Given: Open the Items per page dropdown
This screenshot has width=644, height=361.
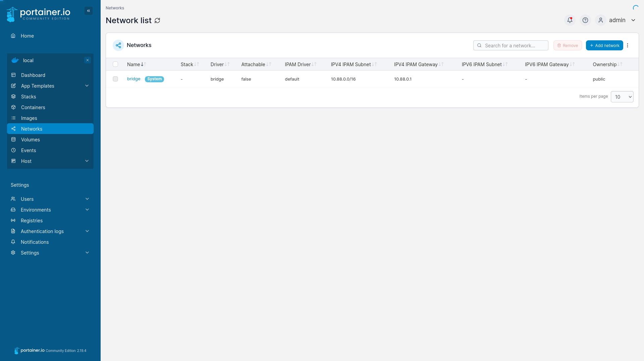Looking at the screenshot, I should (x=622, y=97).
